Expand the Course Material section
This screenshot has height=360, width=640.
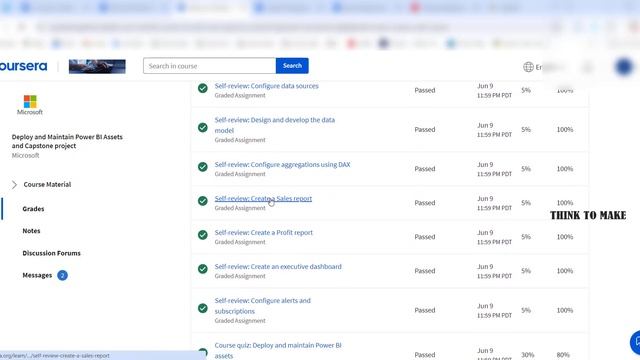[42, 184]
